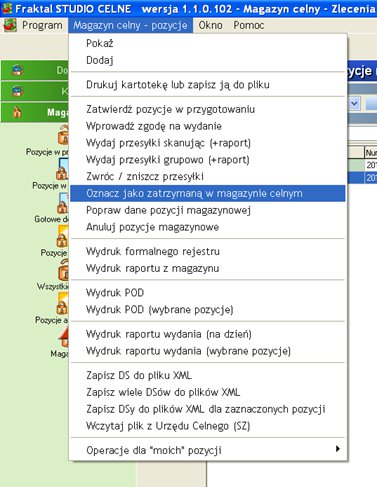Viewport: 377px width, 487px height.
Task: Choose Wydruk formalnego rejestru
Action: tap(207, 251)
